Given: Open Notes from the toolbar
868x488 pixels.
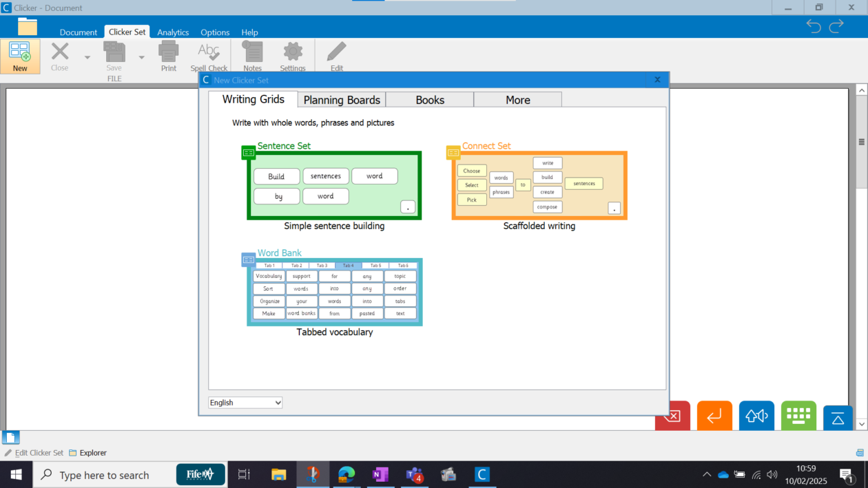Looking at the screenshot, I should coord(253,56).
